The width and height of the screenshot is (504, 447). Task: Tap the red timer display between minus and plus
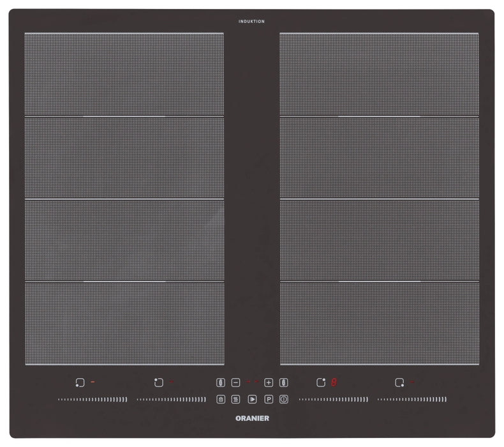[x=253, y=382]
